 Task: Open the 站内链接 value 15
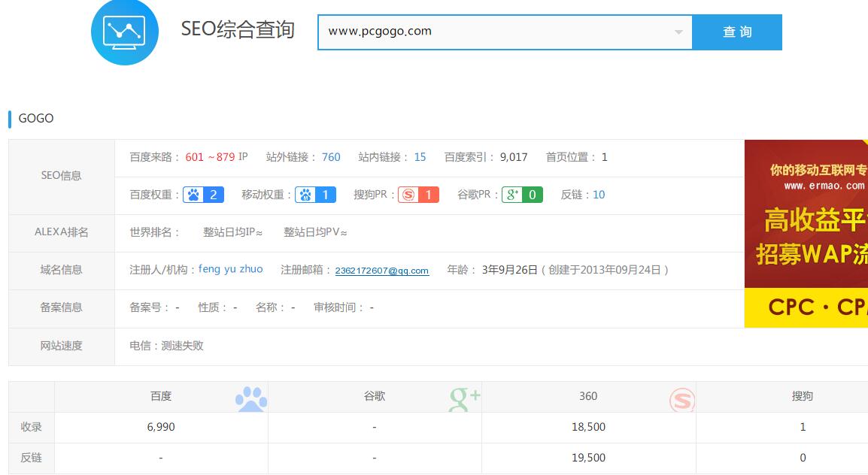420,157
